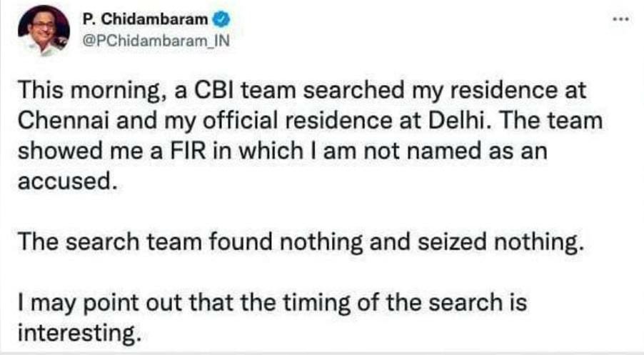The height and width of the screenshot is (355, 644).
Task: Select the line about search team found nothing
Action: point(301,241)
